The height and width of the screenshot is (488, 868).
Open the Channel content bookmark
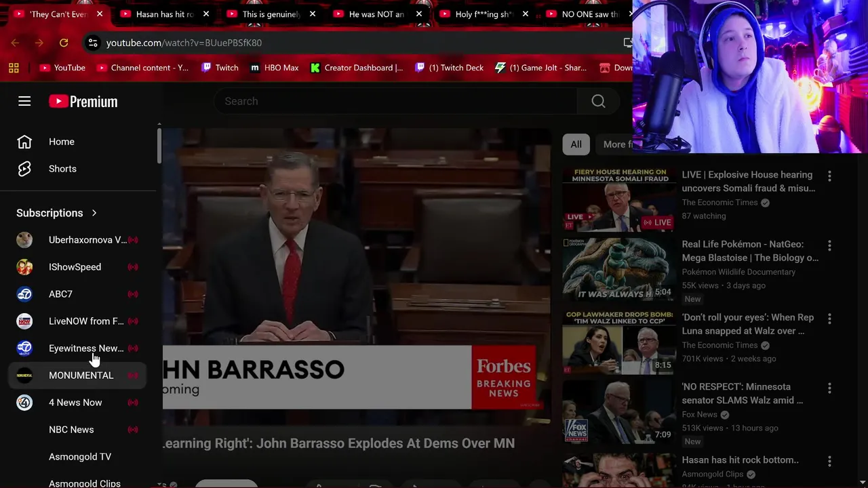pyautogui.click(x=143, y=68)
